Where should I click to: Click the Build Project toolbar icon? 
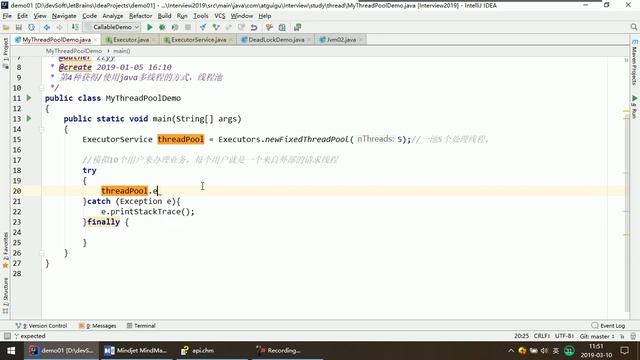pos(75,27)
